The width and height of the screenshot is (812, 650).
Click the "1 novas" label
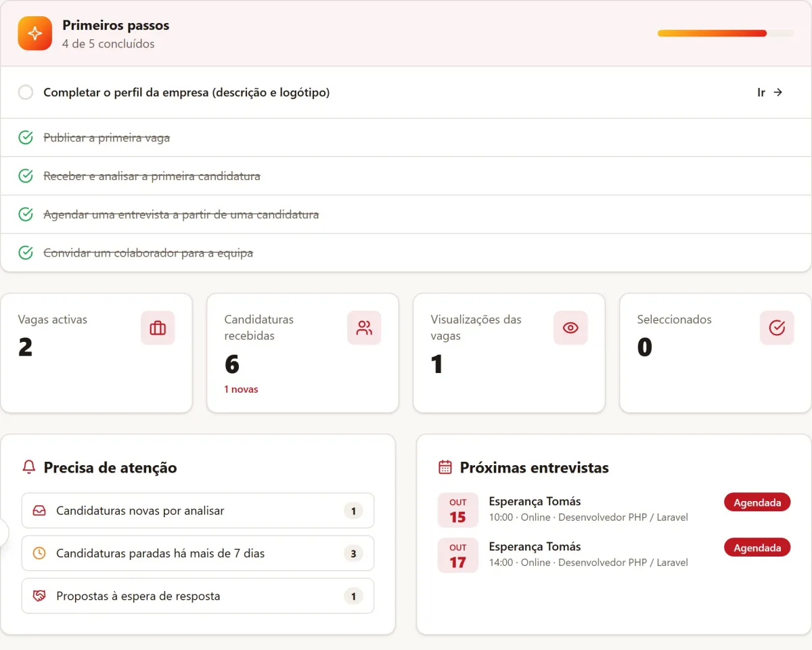coord(242,389)
